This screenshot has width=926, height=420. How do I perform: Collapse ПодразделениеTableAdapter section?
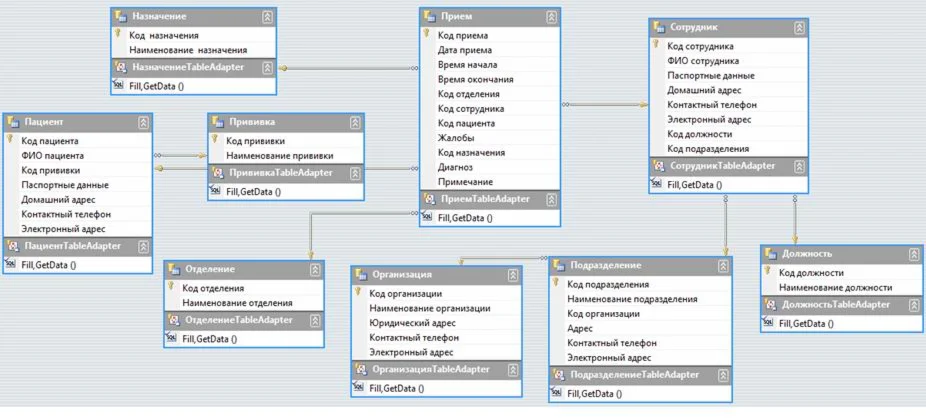723,376
